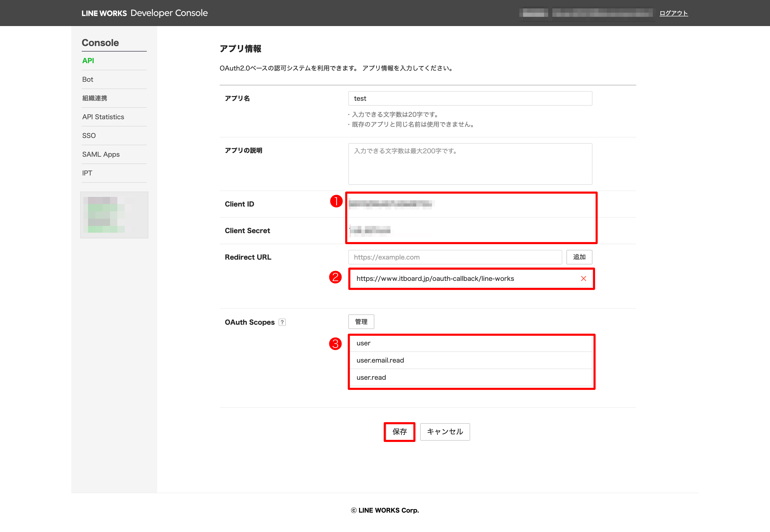Focus the アプリ名 field containing test
Image resolution: width=770 pixels, height=532 pixels.
pyautogui.click(x=470, y=98)
